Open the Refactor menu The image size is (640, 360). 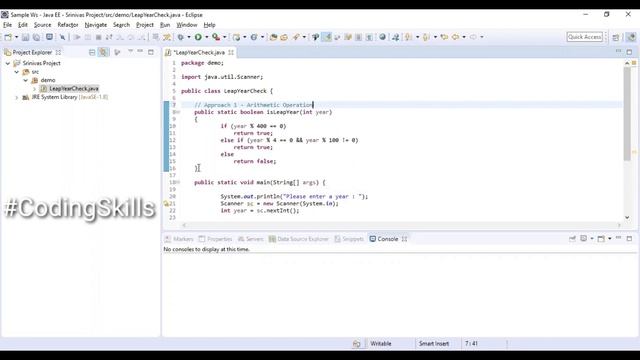click(68, 25)
